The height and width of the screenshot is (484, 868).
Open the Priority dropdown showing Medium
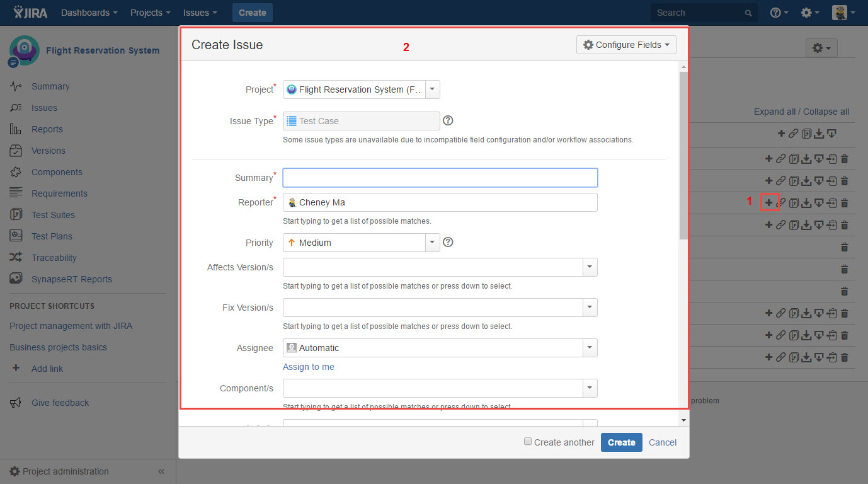coord(361,243)
